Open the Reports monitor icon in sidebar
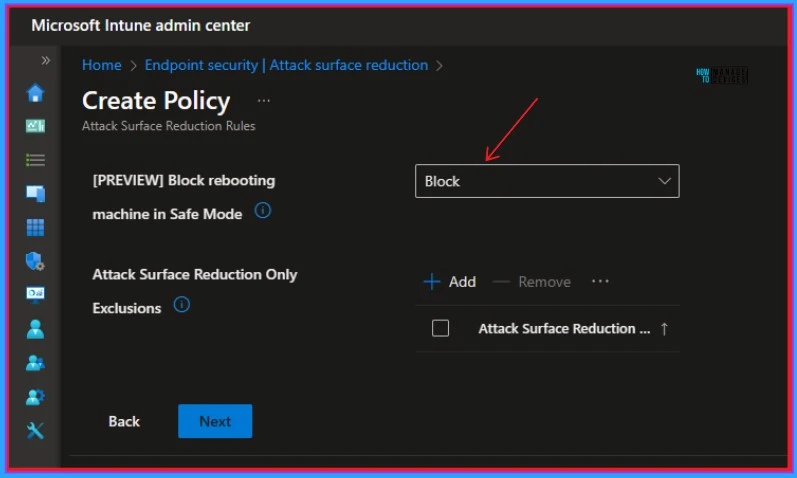797x478 pixels. pos(35,295)
